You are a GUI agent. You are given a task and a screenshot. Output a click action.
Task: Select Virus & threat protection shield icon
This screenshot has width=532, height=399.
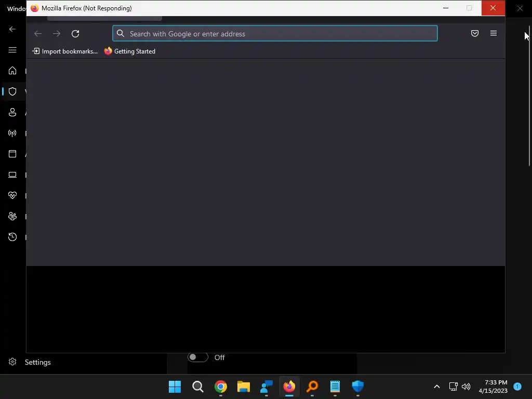tap(12, 91)
